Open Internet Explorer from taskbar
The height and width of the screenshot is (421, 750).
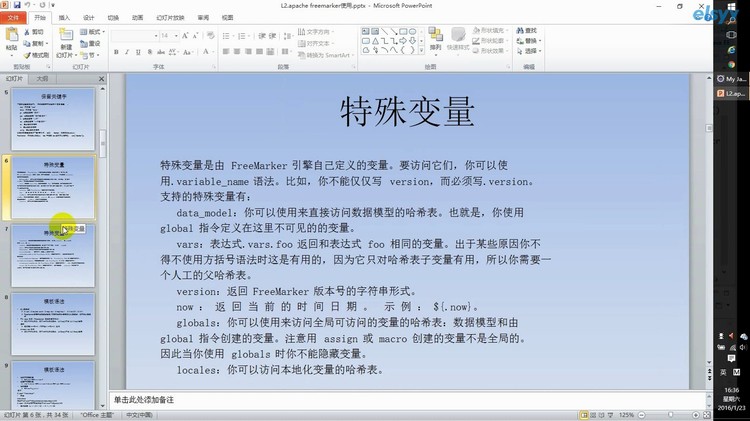[x=731, y=49]
